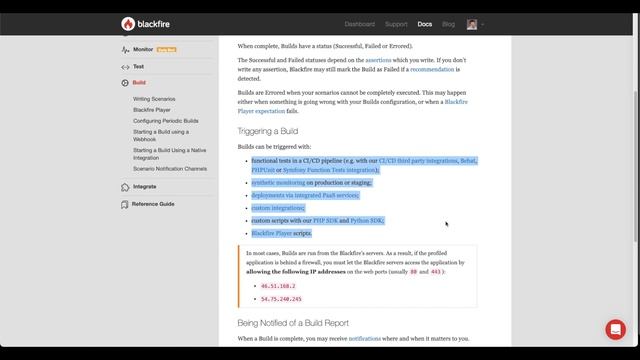The width and height of the screenshot is (640, 360).
Task: Open the Behat link
Action: pos(468,161)
